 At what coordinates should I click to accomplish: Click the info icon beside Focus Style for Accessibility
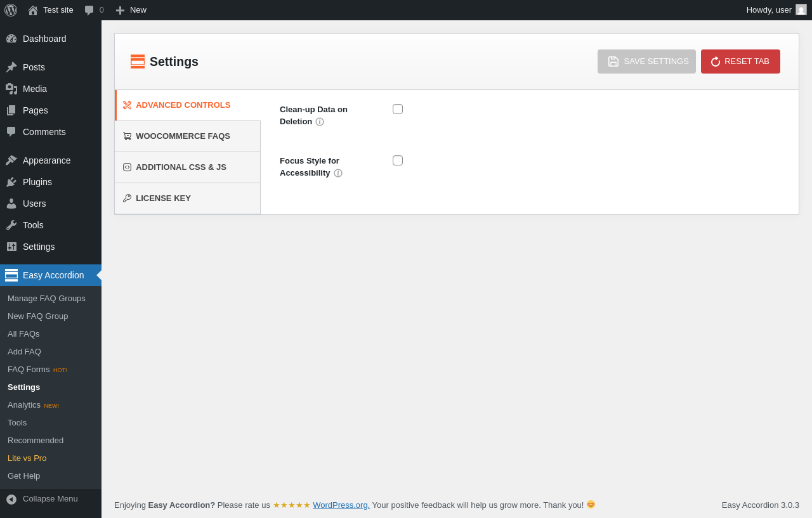pos(338,173)
